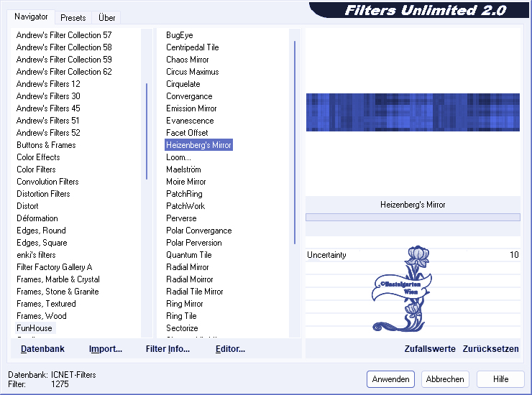Click the progress bar under Heizenberg's Mirror
Image resolution: width=532 pixels, height=395 pixels.
pos(413,218)
